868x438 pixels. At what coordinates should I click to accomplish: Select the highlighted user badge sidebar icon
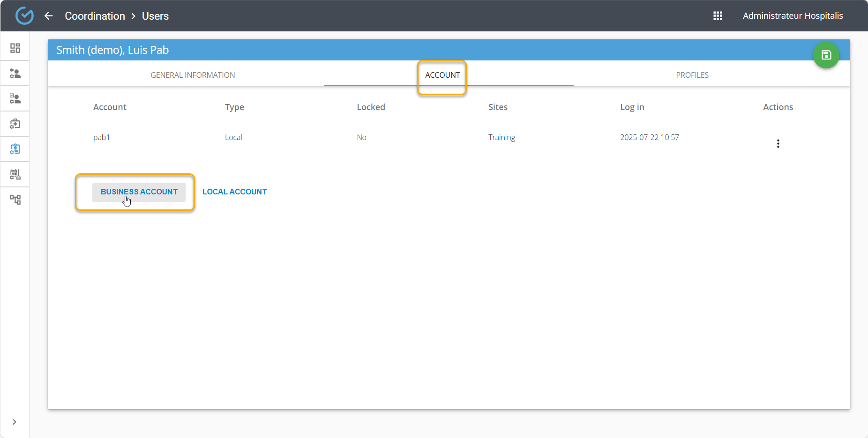[15, 149]
